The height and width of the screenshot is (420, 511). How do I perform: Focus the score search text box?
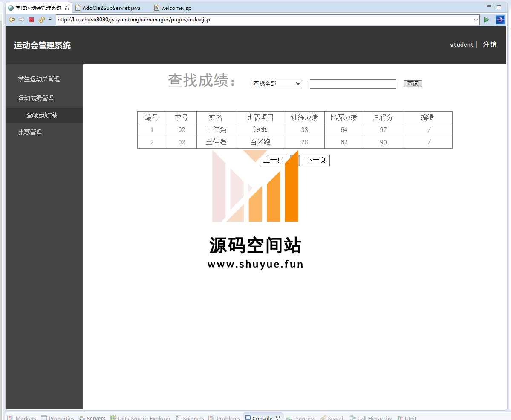pos(352,84)
